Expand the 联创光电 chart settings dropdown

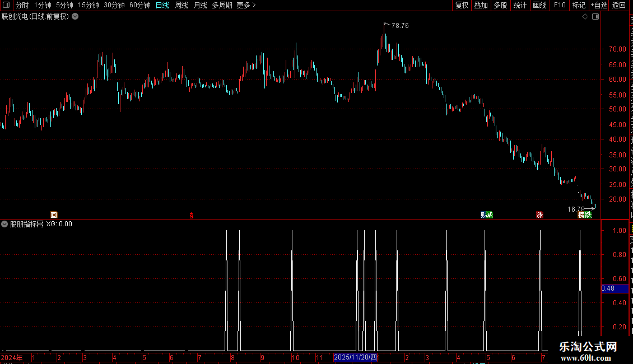75,17
